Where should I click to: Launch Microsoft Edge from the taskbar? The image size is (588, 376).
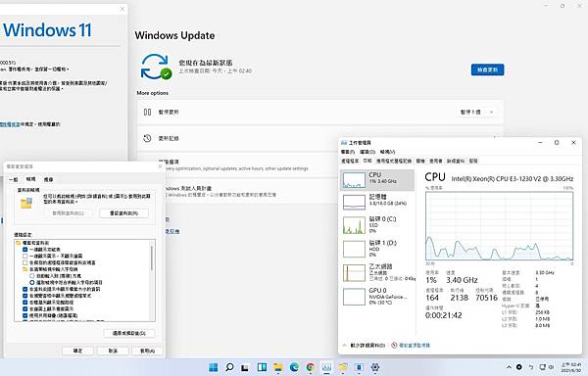tap(294, 367)
